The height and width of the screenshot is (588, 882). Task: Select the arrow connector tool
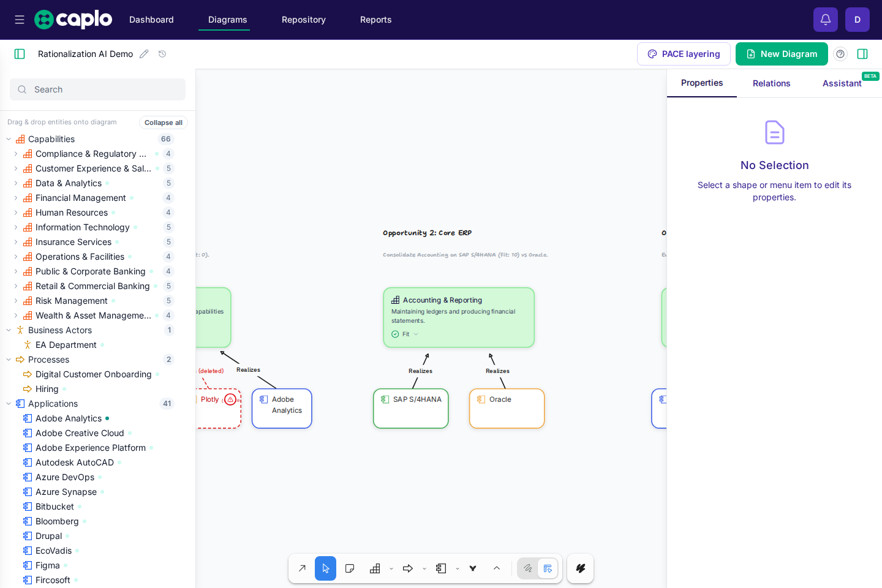(302, 568)
